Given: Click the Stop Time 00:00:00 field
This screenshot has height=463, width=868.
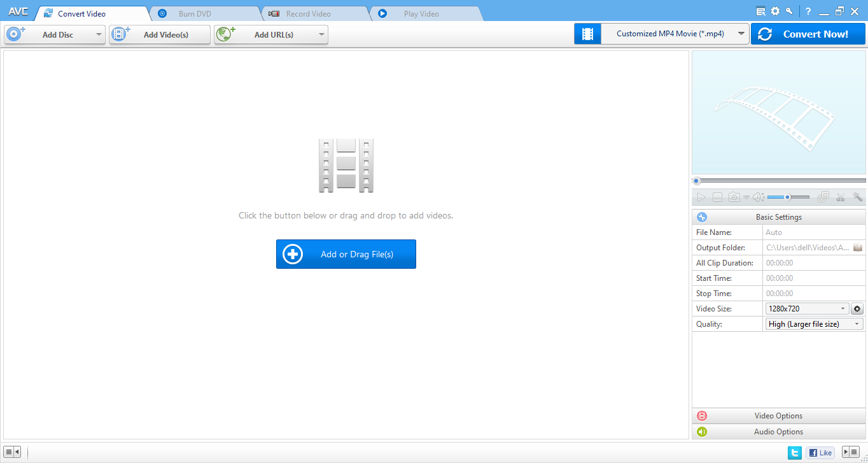Looking at the screenshot, I should [x=815, y=294].
